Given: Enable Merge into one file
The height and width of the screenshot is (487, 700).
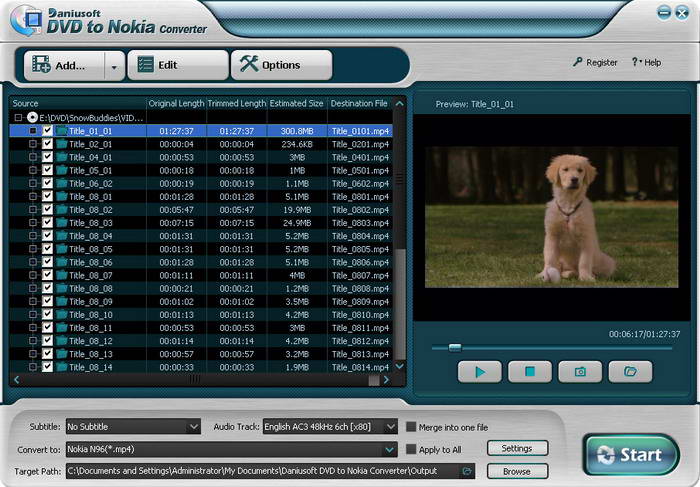Looking at the screenshot, I should click(411, 427).
